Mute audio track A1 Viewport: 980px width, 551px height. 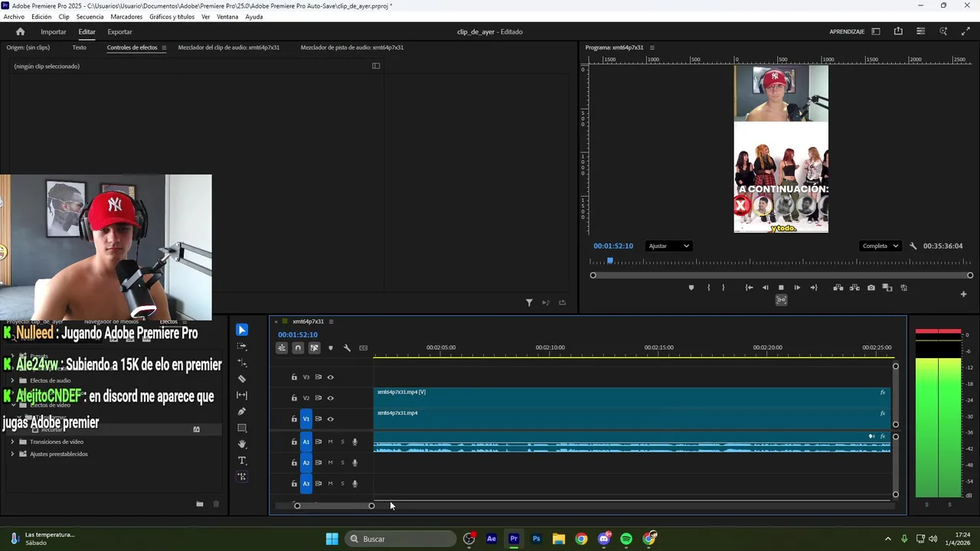(x=331, y=442)
